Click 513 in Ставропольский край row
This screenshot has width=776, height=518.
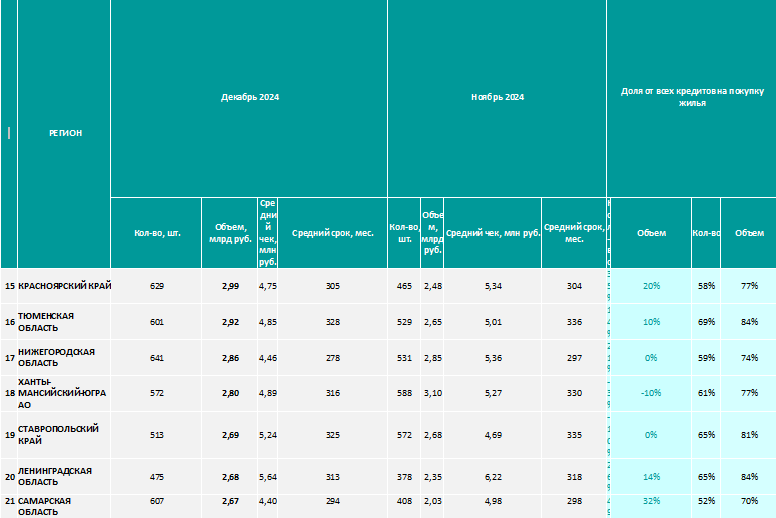pos(157,435)
